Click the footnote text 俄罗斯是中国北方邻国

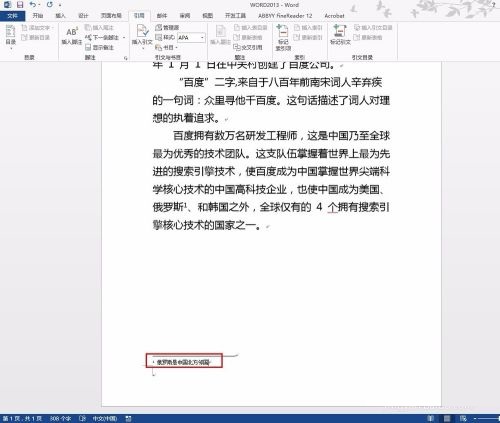pyautogui.click(x=183, y=362)
